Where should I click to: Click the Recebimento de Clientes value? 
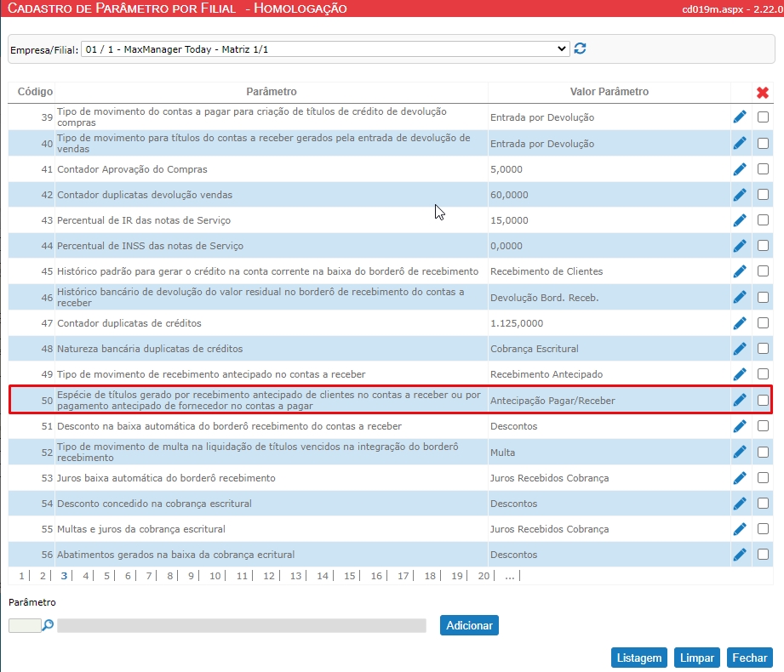pos(547,271)
